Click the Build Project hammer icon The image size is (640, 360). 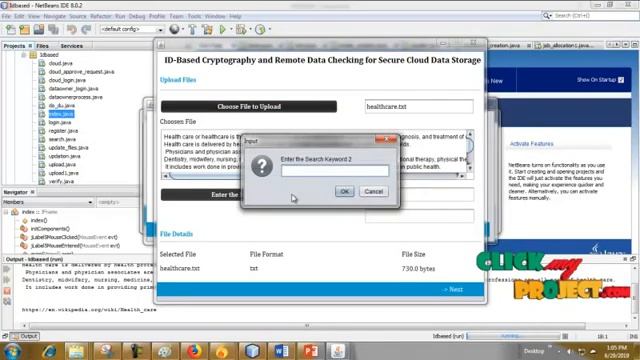(192, 29)
